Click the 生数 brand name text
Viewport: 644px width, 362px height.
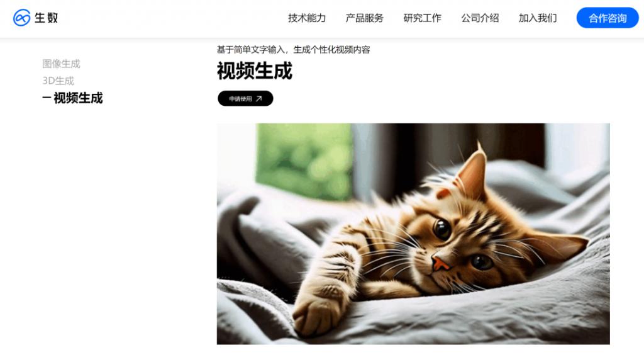click(x=46, y=18)
